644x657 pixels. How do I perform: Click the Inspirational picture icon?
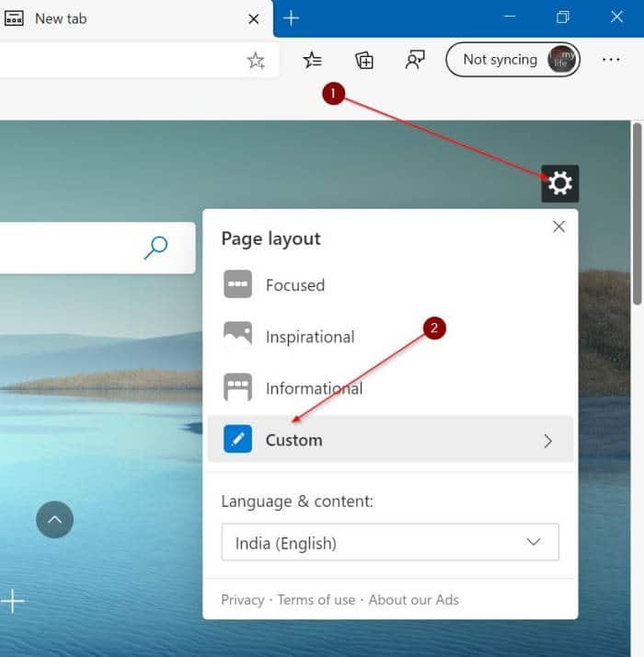237,334
